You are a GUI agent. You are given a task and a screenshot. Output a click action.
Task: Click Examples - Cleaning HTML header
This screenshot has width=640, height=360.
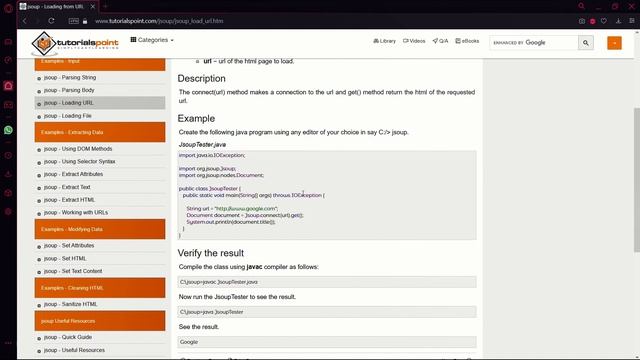(100, 288)
